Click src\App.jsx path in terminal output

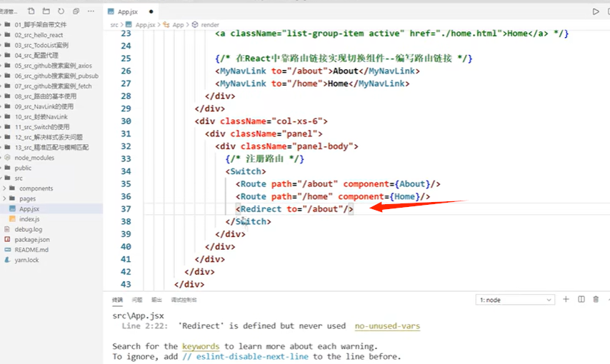point(138,315)
